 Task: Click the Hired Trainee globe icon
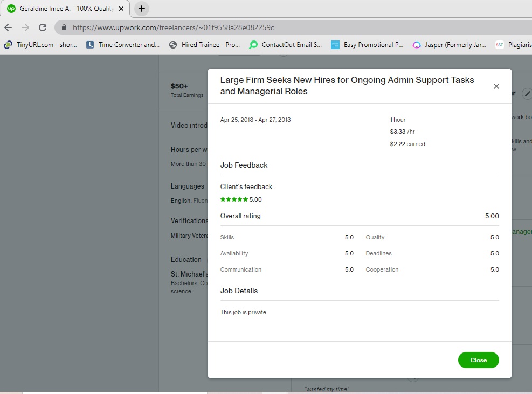(173, 44)
